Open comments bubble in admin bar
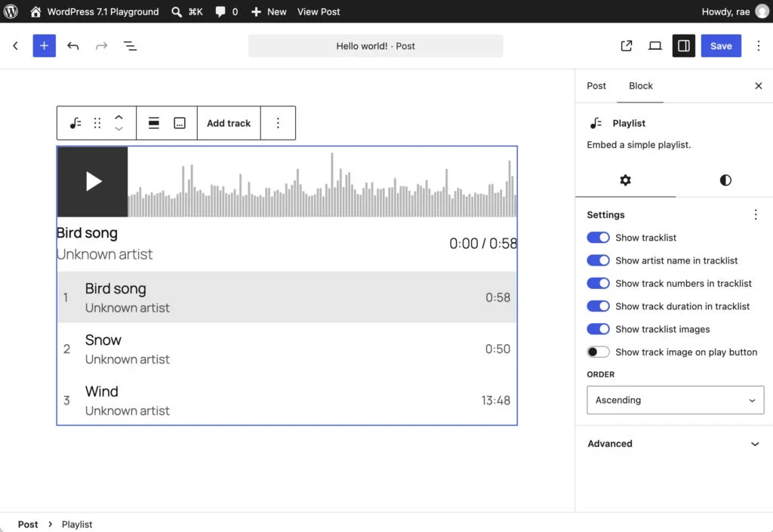Viewport: 773px width, 532px height. click(x=226, y=12)
